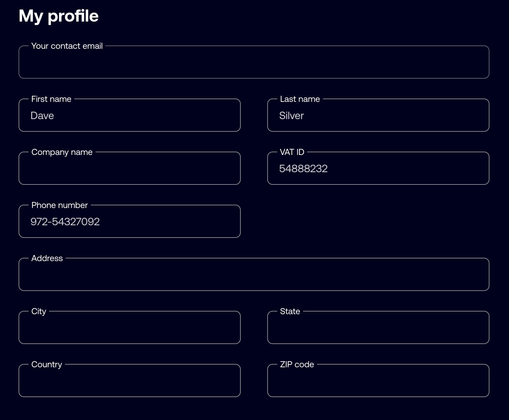Click the "VAT ID" label text
509x420 pixels.
point(292,152)
